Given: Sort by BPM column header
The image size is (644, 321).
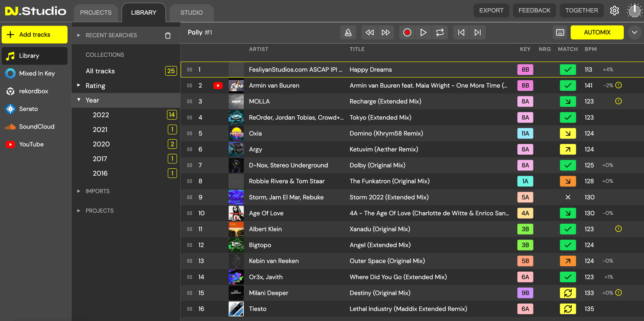Looking at the screenshot, I should click(x=591, y=49).
